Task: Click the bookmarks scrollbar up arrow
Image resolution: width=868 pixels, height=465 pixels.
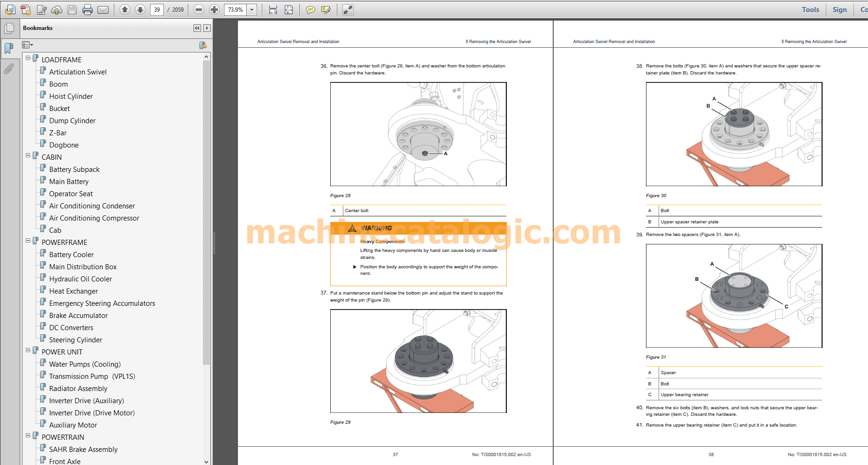Action: click(x=207, y=57)
